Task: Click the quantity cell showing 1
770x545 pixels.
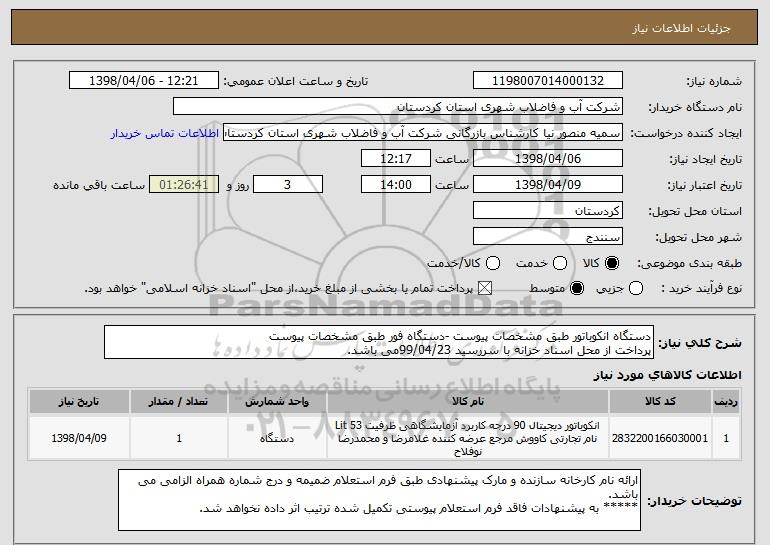Action: point(179,438)
